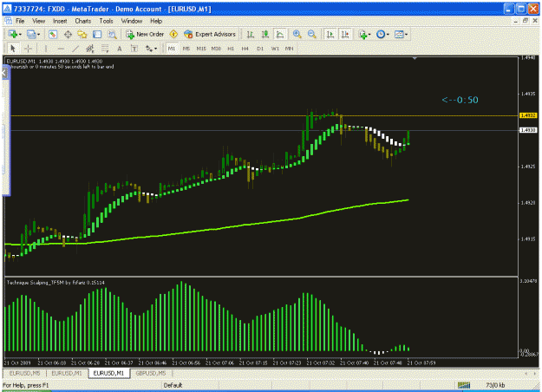Open the Help menu
Image resolution: width=542 pixels, height=392 pixels.
tap(156, 21)
